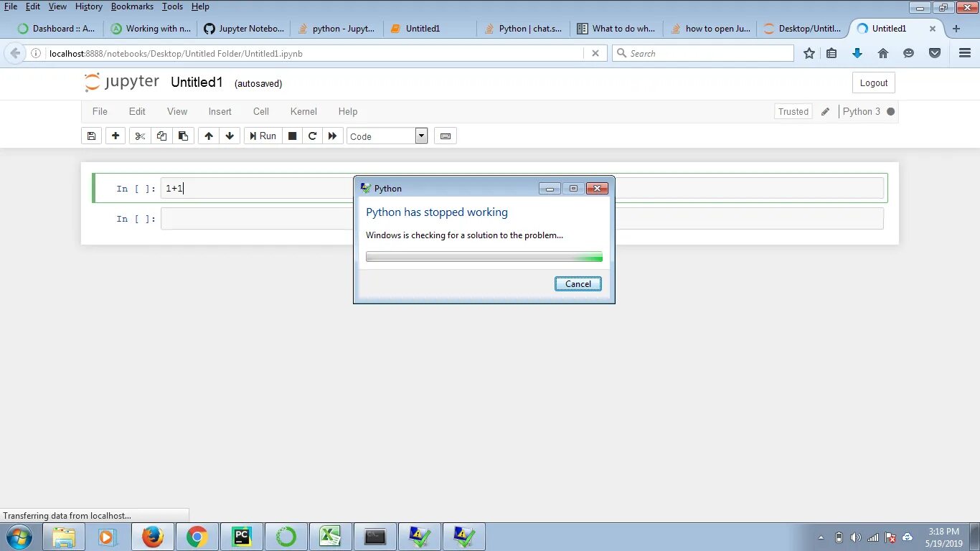Rename the notebook titled Untitled1
The width and height of the screenshot is (980, 551).
(197, 82)
